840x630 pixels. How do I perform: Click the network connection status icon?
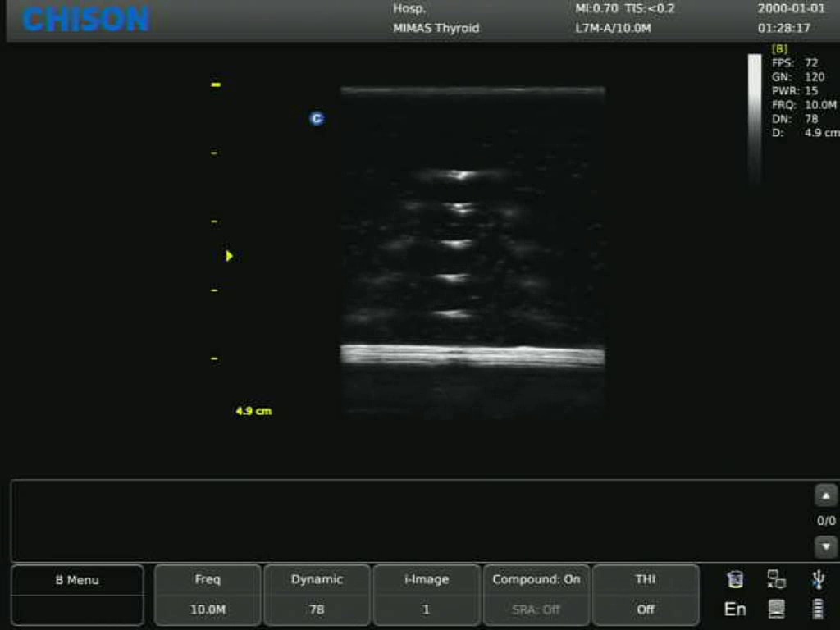(x=775, y=579)
